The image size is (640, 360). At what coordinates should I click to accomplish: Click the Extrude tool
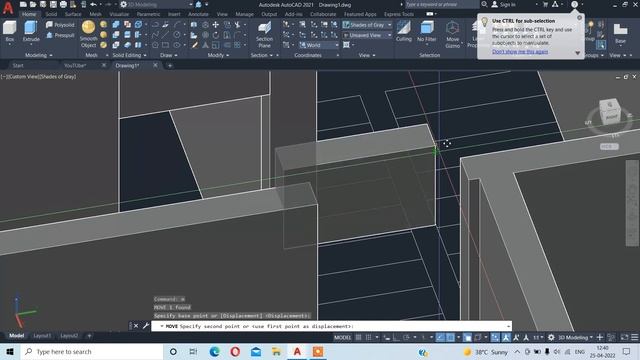pyautogui.click(x=31, y=32)
